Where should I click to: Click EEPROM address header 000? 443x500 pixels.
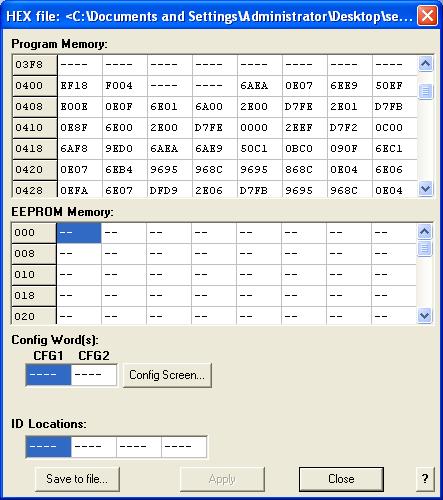point(34,233)
